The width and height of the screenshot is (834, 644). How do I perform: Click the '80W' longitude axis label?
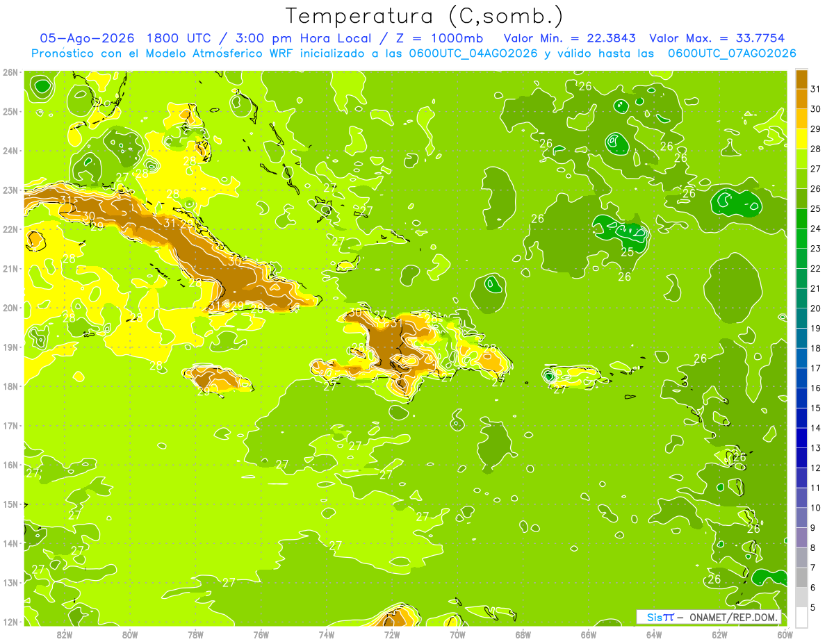[x=130, y=635]
